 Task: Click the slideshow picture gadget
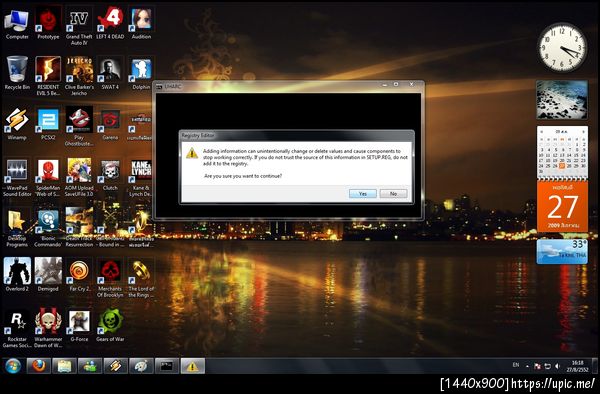(x=562, y=99)
